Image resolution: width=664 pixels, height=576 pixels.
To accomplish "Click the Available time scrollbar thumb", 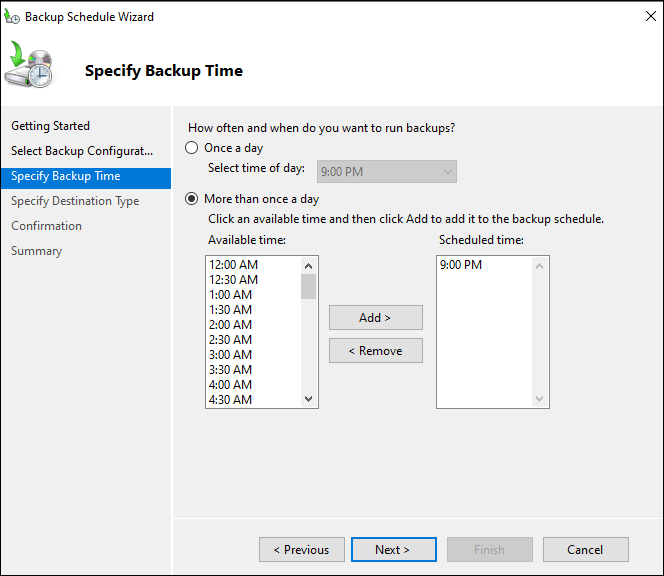I will (x=308, y=287).
